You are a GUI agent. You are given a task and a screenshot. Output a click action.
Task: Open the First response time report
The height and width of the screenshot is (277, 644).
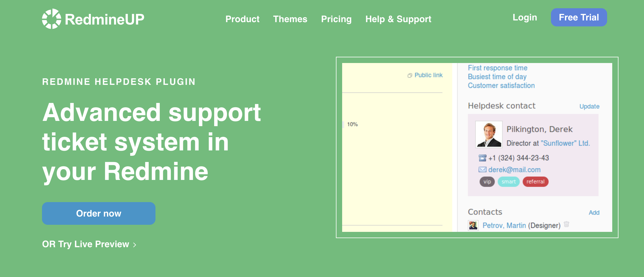[497, 68]
